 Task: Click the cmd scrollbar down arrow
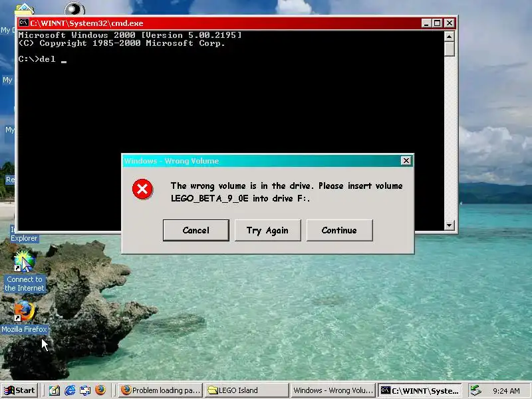click(450, 225)
